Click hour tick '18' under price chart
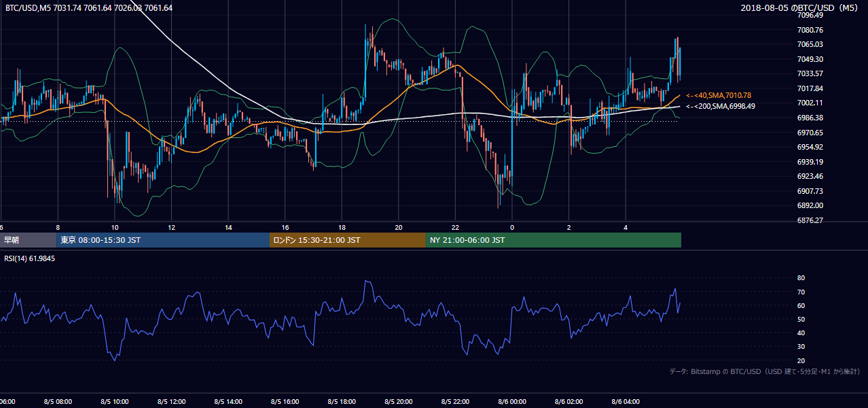 (x=342, y=228)
